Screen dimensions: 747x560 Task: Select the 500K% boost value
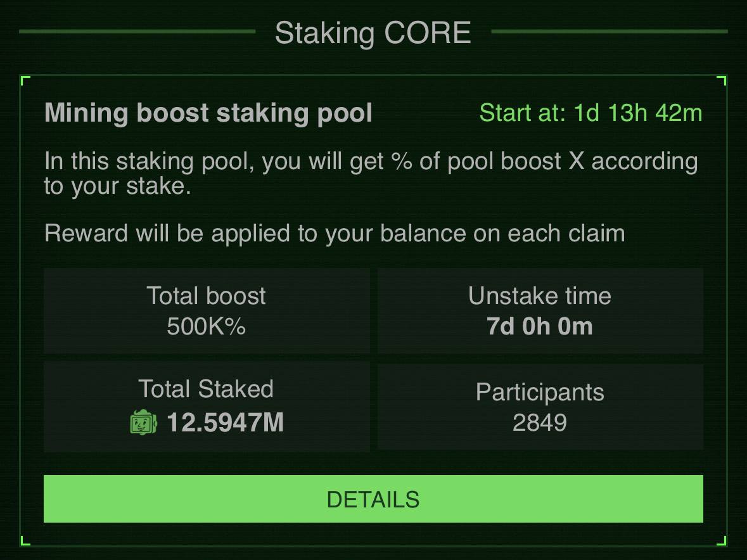tap(207, 326)
